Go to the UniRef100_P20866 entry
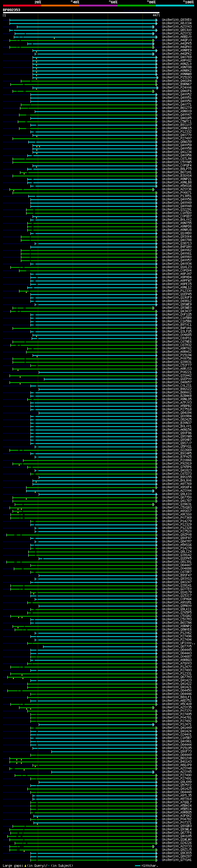 click(x=176, y=460)
